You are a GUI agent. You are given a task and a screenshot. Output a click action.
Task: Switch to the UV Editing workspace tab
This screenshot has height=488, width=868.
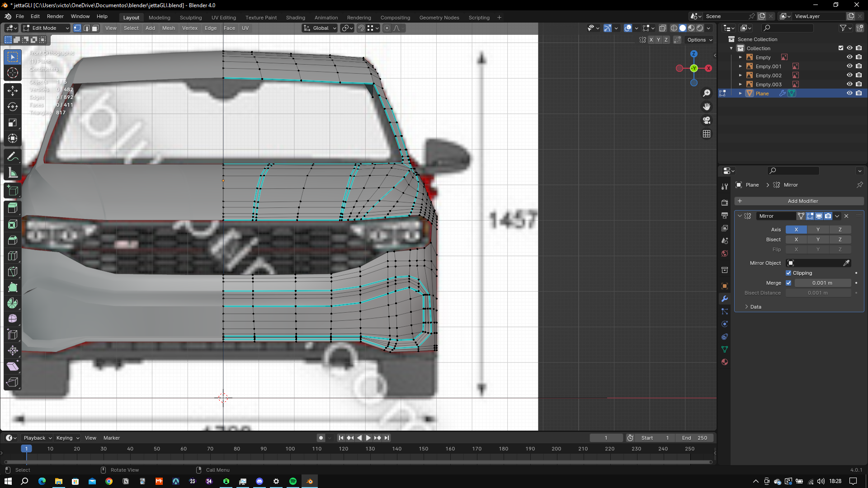pyautogui.click(x=223, y=18)
